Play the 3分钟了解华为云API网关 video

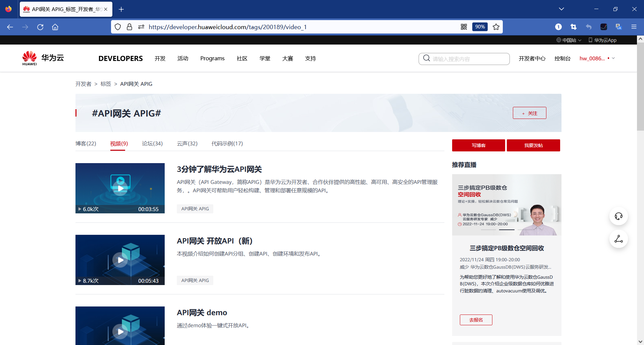coord(120,188)
